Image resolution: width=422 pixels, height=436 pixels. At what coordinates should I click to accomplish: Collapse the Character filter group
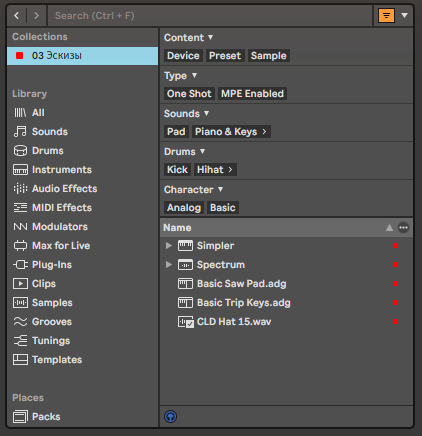pos(220,189)
